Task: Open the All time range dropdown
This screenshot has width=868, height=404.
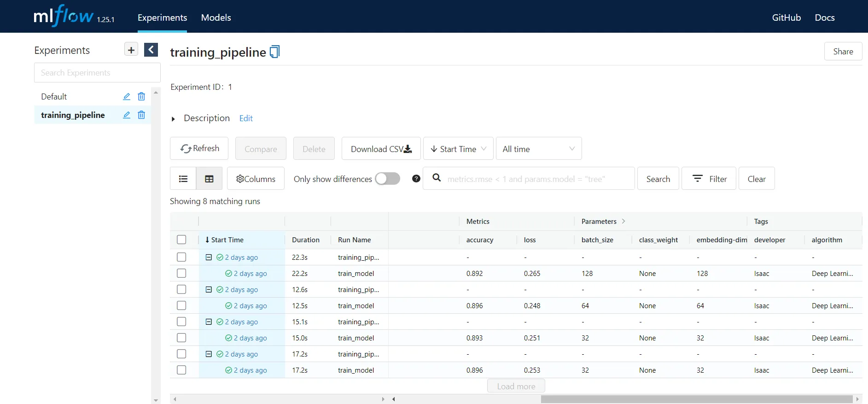Action: pos(539,148)
